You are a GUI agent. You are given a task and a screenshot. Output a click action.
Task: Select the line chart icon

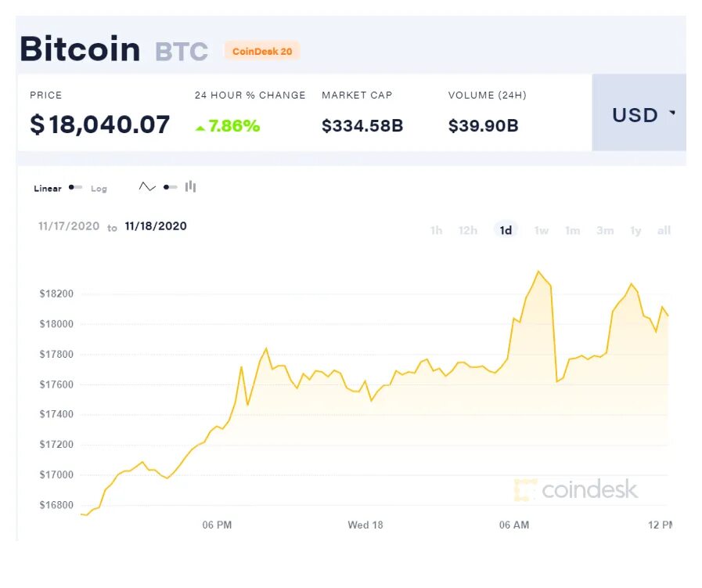point(147,187)
